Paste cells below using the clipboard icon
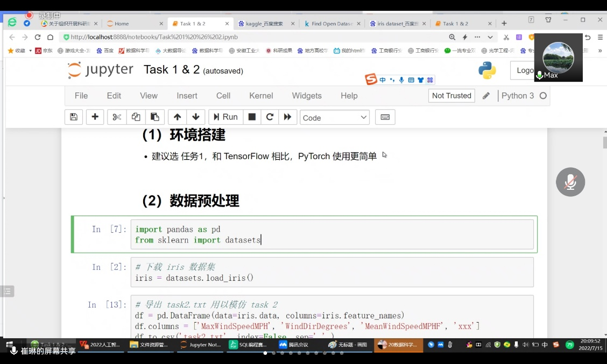This screenshot has height=364, width=607. tap(154, 117)
